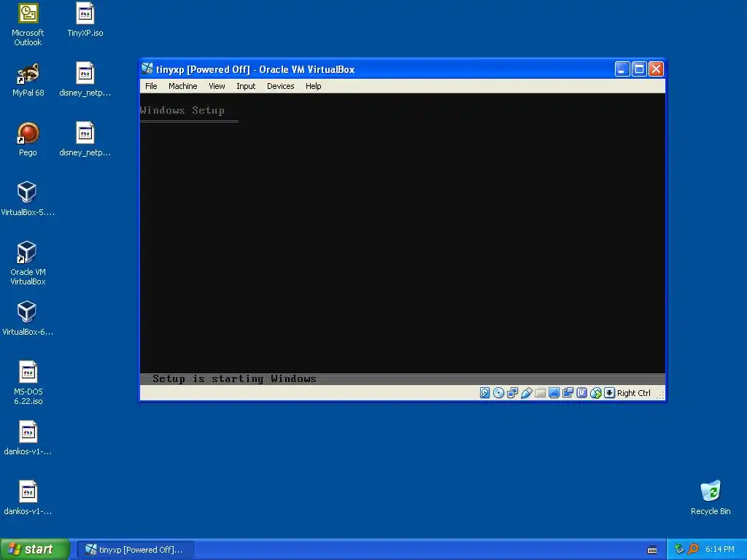Select the MS-DOS 6.22.iso desktop file

[x=28, y=383]
